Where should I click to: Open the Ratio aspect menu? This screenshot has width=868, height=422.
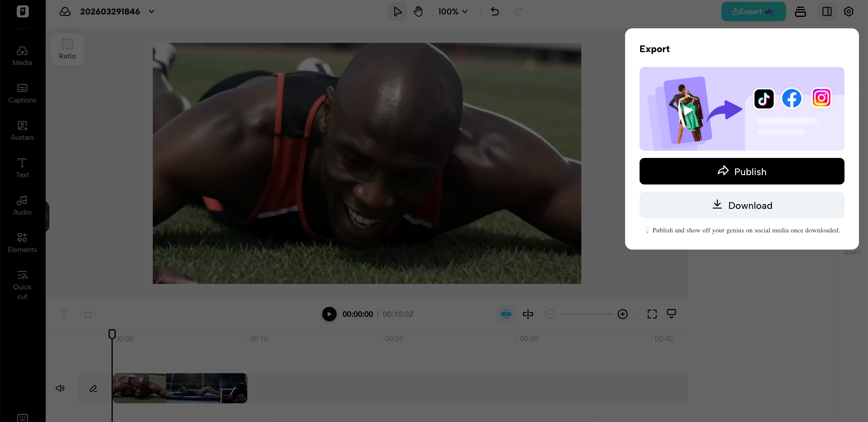pos(68,49)
